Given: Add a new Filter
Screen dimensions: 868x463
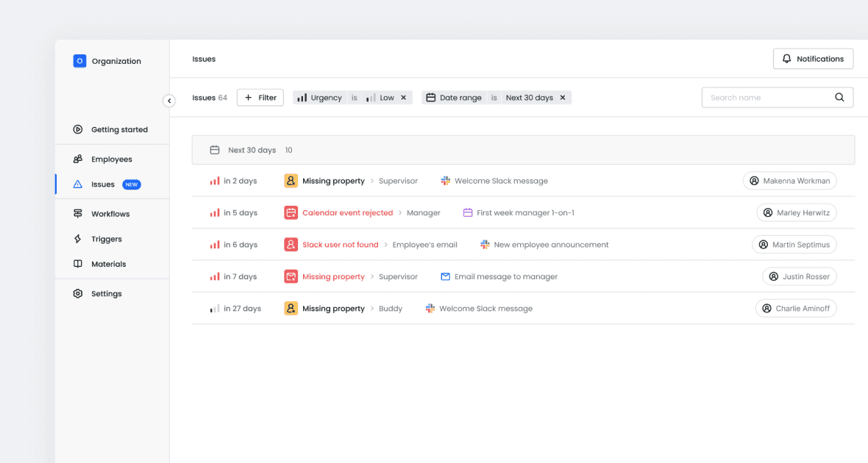Looking at the screenshot, I should 260,97.
